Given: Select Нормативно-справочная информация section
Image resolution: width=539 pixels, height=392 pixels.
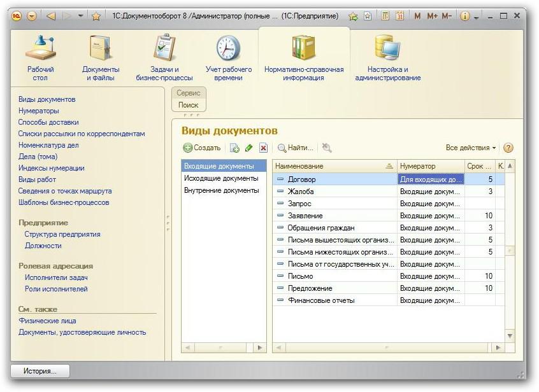Looking at the screenshot, I should click(x=304, y=58).
